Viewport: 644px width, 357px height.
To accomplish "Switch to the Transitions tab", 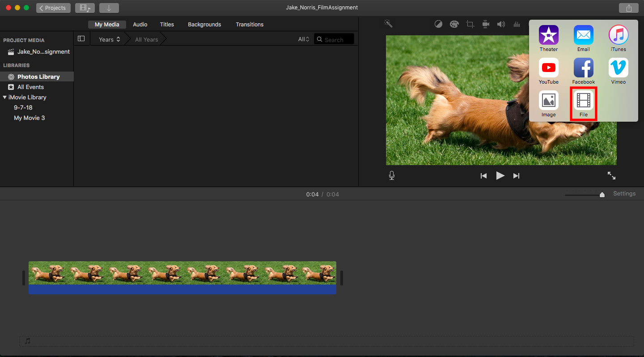I will click(250, 25).
